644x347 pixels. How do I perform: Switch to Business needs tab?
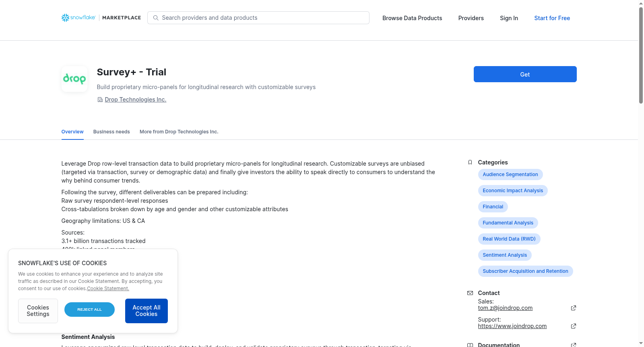tap(111, 132)
